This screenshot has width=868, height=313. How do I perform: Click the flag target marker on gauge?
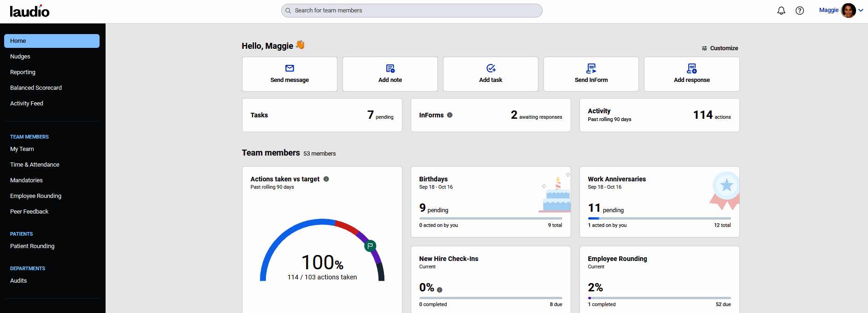370,246
